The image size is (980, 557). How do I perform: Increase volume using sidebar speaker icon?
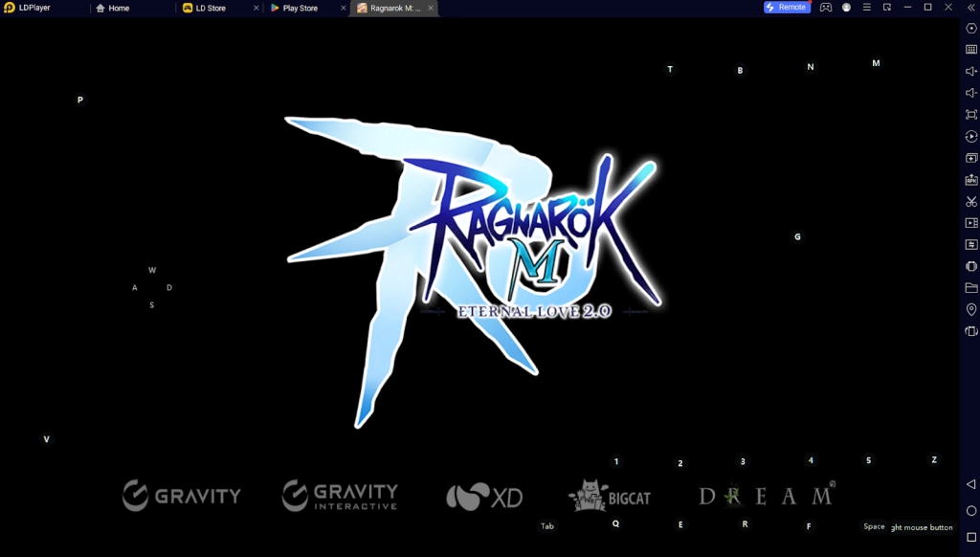971,72
